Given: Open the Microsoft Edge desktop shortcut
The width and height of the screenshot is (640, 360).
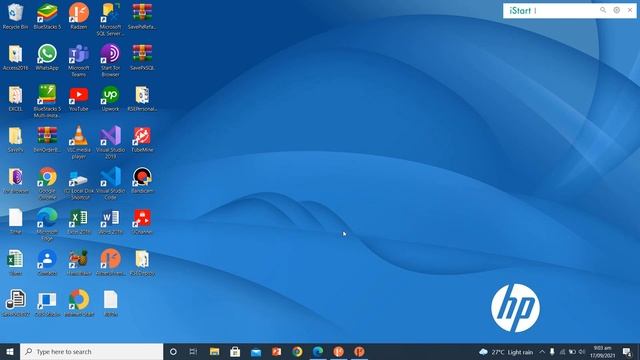Looking at the screenshot, I should (47, 224).
